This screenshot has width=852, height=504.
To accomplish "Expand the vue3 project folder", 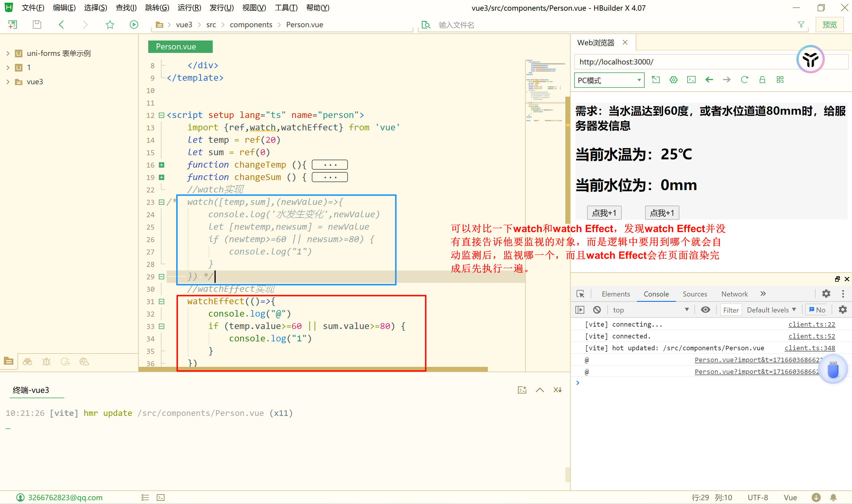I will 8,82.
